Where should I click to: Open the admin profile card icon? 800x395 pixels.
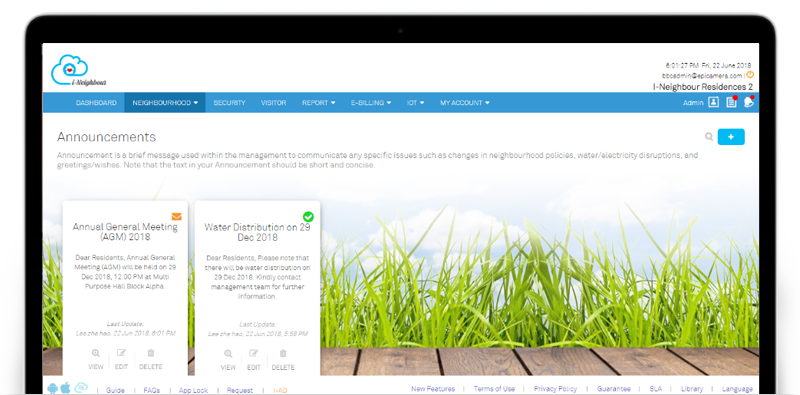(713, 103)
